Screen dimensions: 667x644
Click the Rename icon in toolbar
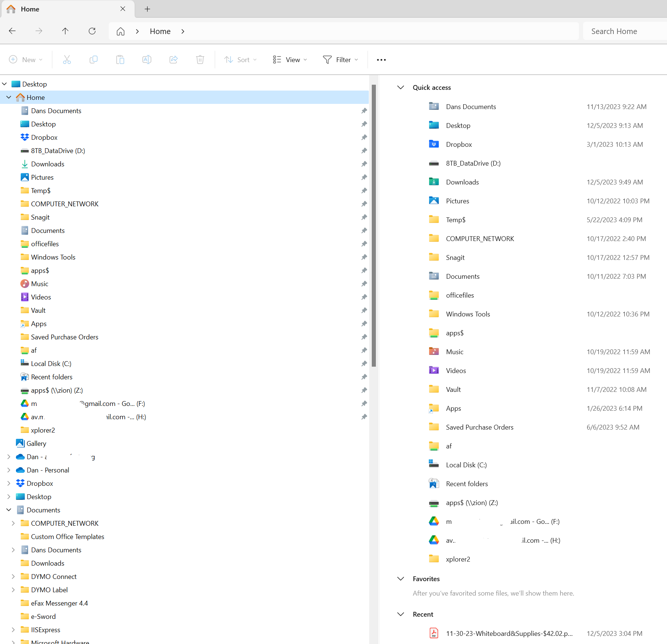coord(147,60)
